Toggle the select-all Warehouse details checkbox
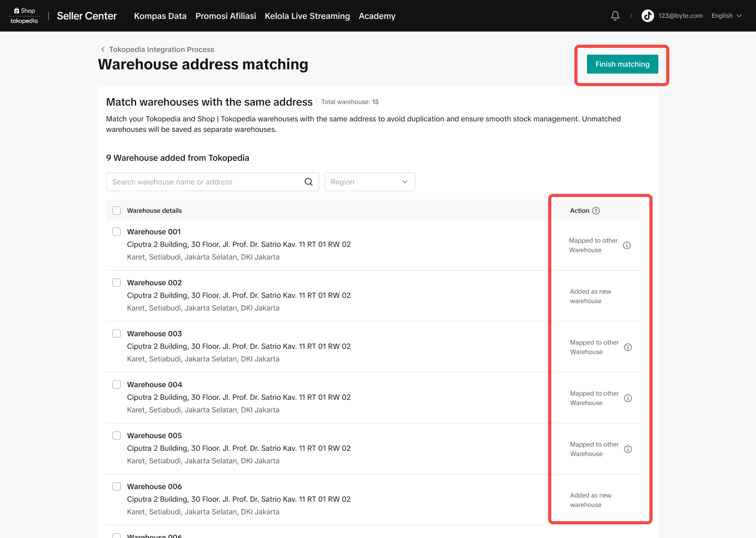Viewport: 756px width, 538px height. [x=117, y=211]
